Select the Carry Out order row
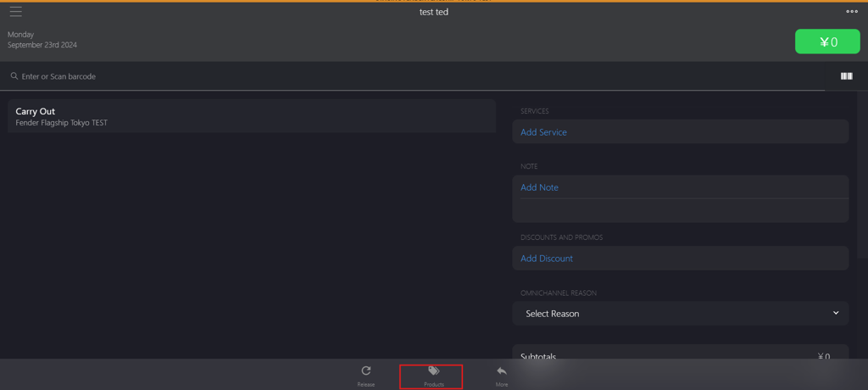This screenshot has height=390, width=868. [252, 116]
